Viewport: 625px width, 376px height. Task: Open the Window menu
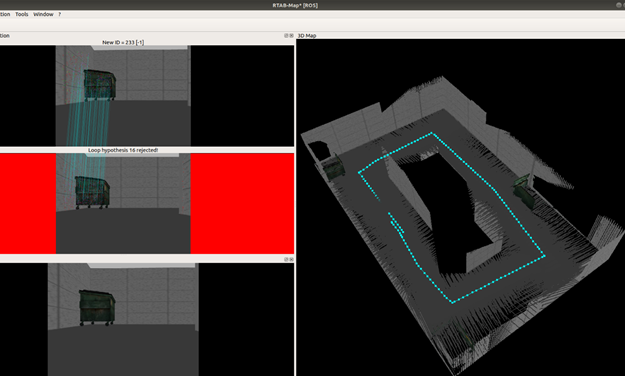pyautogui.click(x=43, y=14)
